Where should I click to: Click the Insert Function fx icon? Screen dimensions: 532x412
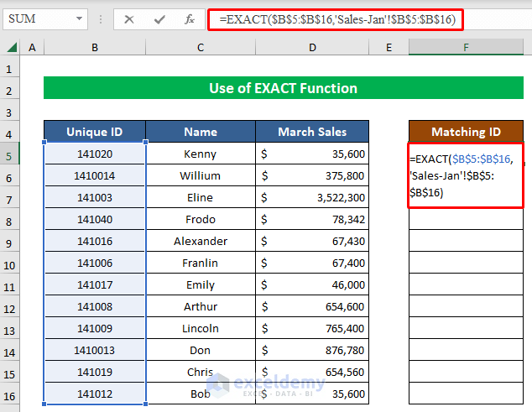(190, 19)
